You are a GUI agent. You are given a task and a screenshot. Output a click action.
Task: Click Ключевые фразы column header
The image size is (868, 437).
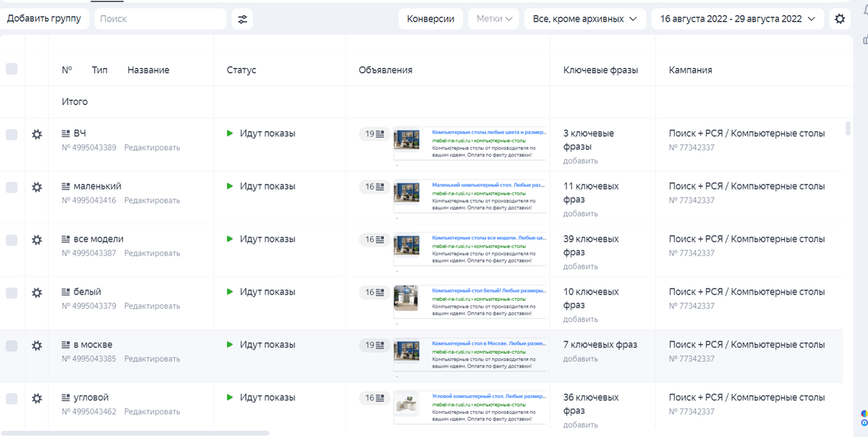pyautogui.click(x=601, y=70)
